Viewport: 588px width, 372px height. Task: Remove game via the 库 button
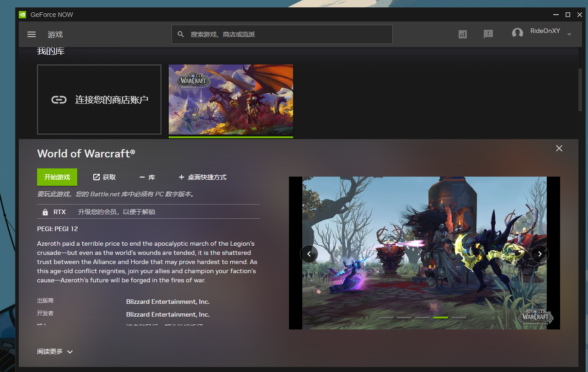click(147, 177)
